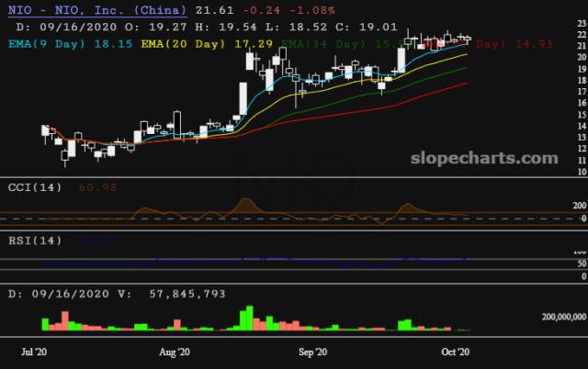Click the tallest green volume bar in mid-August
The width and height of the screenshot is (588, 369).
click(249, 318)
